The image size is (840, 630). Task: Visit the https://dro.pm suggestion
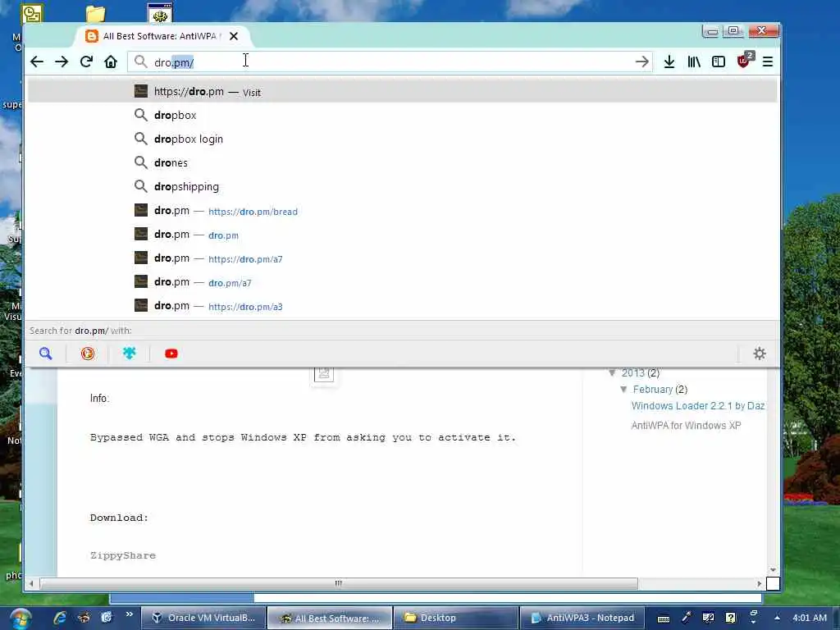pyautogui.click(x=402, y=92)
